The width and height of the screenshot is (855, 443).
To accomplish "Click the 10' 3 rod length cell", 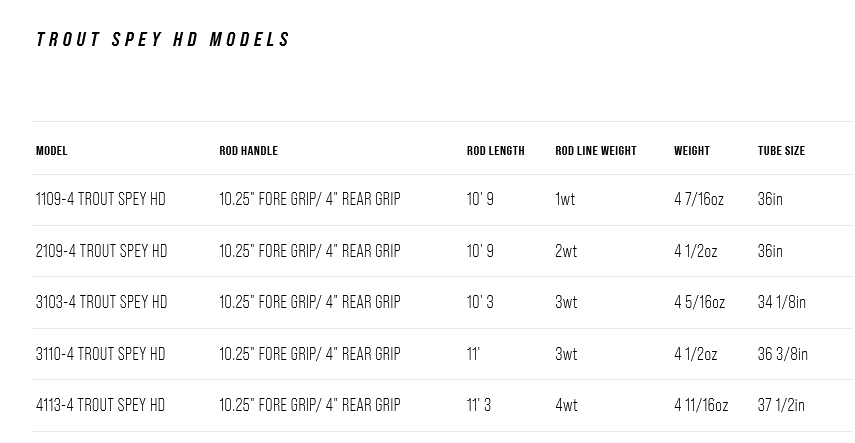I will tap(480, 302).
